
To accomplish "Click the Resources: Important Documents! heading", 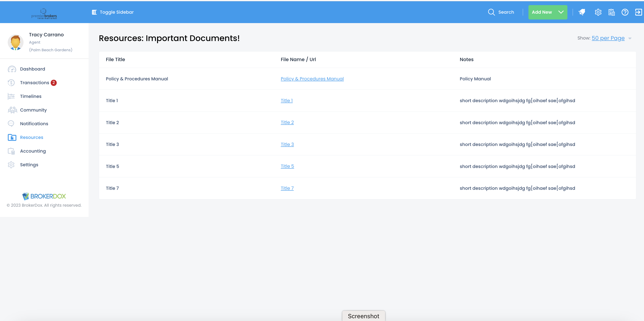I will (169, 38).
